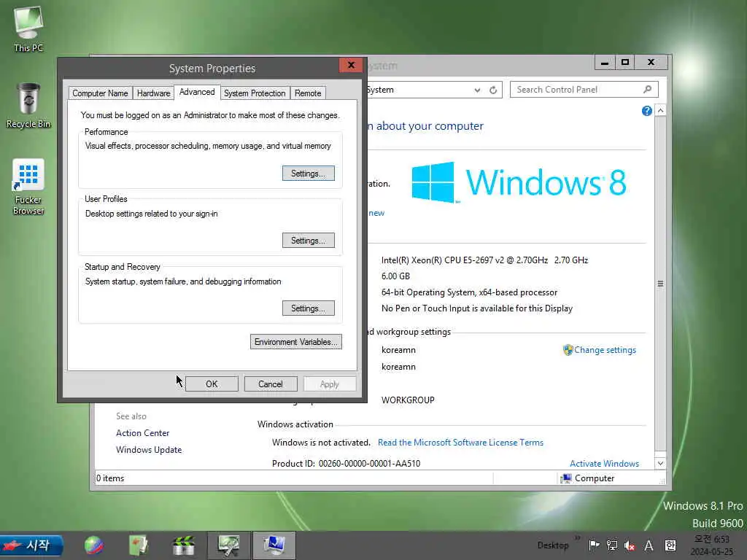Screen dimensions: 747x560
Task: Maximize the System control panel window
Action: [x=625, y=63]
